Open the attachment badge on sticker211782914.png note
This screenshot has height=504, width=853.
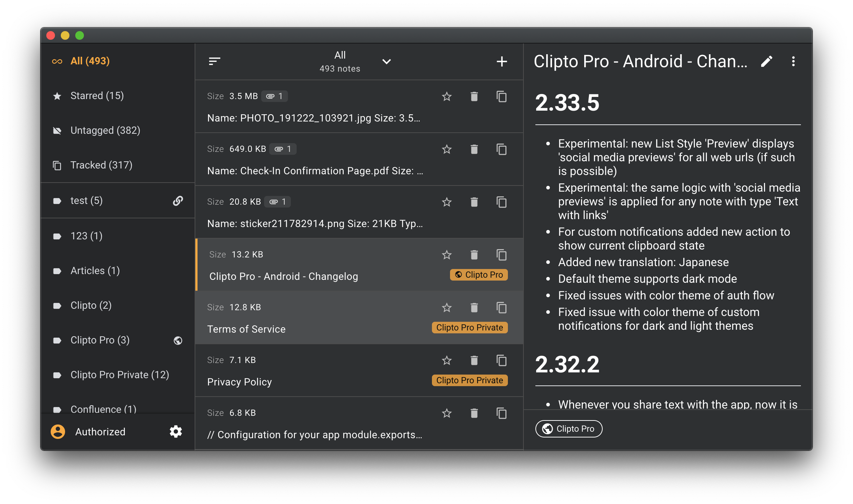[x=277, y=202]
